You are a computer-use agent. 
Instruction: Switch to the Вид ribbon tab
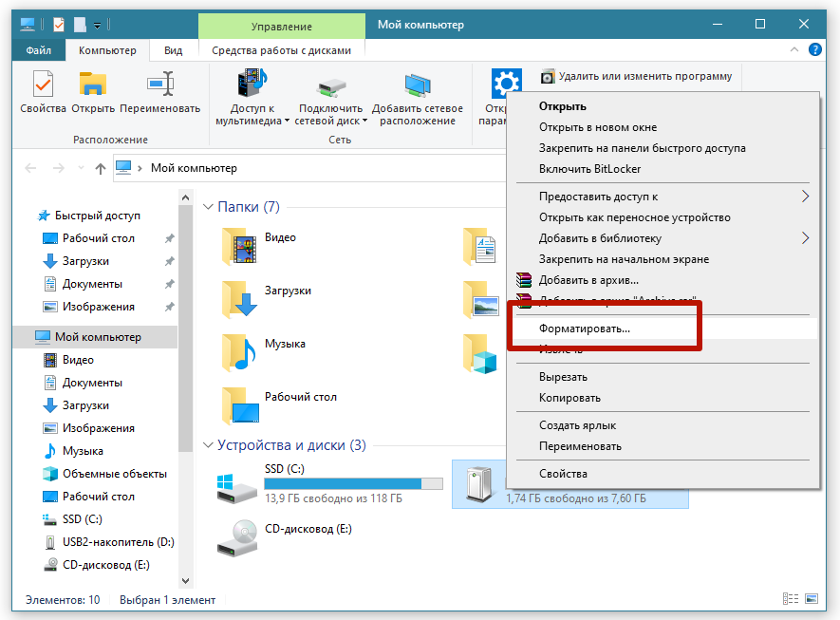click(x=173, y=50)
